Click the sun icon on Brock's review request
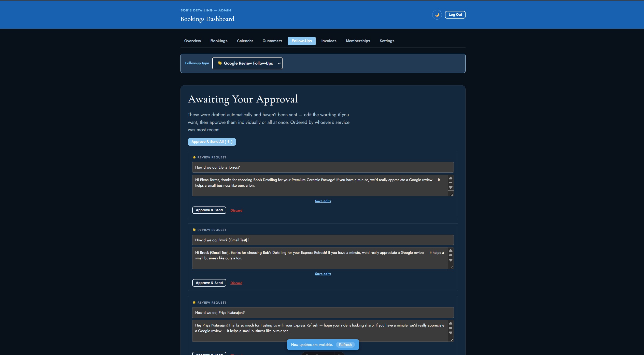 coord(194,230)
